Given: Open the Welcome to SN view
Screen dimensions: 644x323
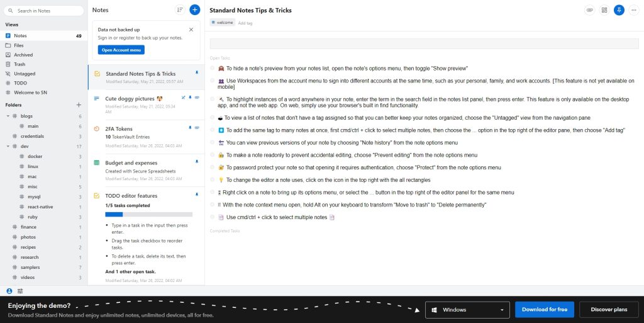Looking at the screenshot, I should [43, 93].
